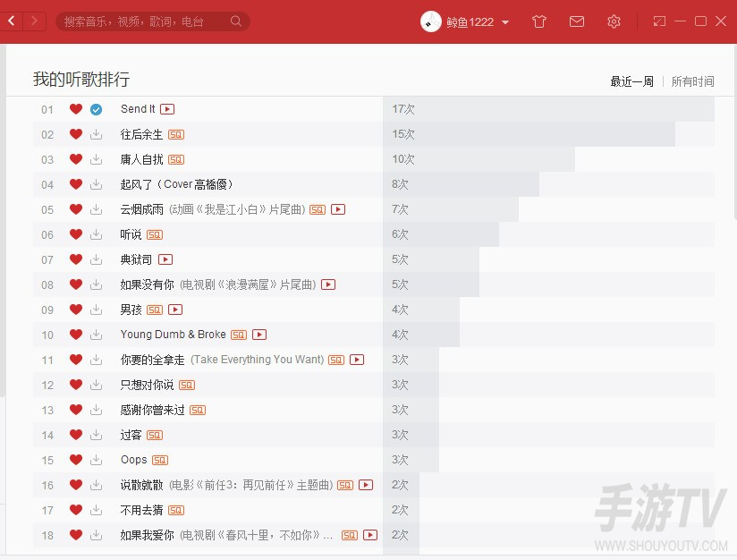Click the downloaded checkmark for Send It
This screenshot has width=737, height=560.
96,109
